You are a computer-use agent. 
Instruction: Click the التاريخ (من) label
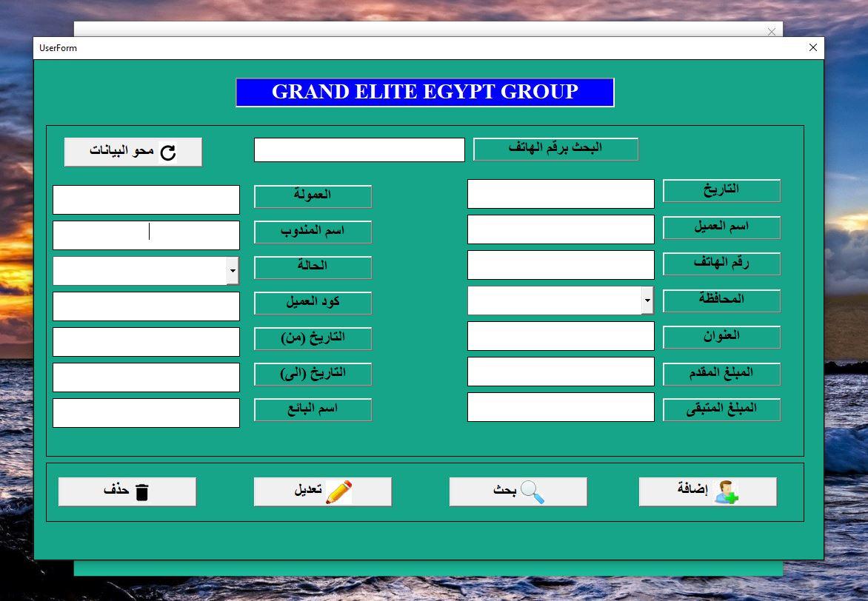point(313,339)
